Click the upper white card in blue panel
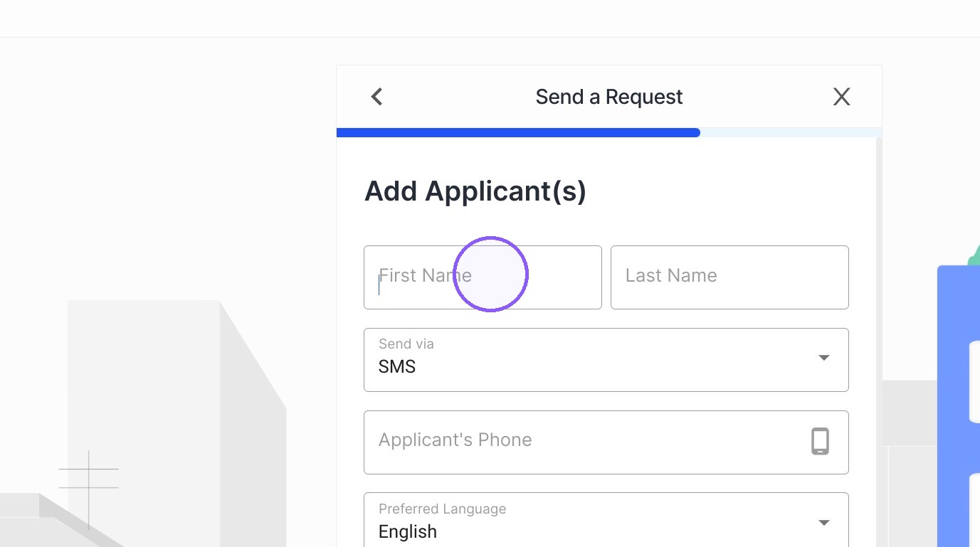 pyautogui.click(x=974, y=382)
